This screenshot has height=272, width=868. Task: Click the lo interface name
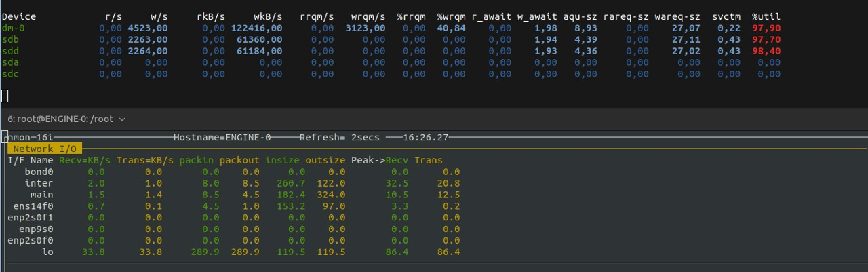click(x=47, y=252)
